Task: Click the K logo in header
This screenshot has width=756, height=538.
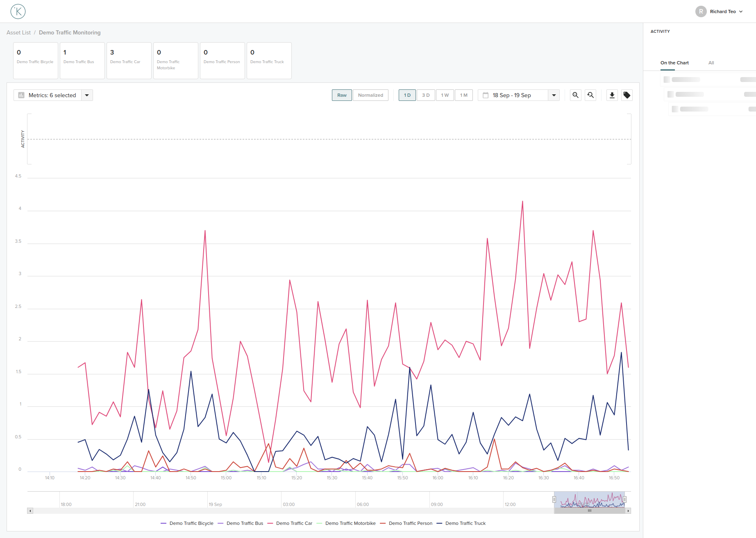Action: point(18,11)
